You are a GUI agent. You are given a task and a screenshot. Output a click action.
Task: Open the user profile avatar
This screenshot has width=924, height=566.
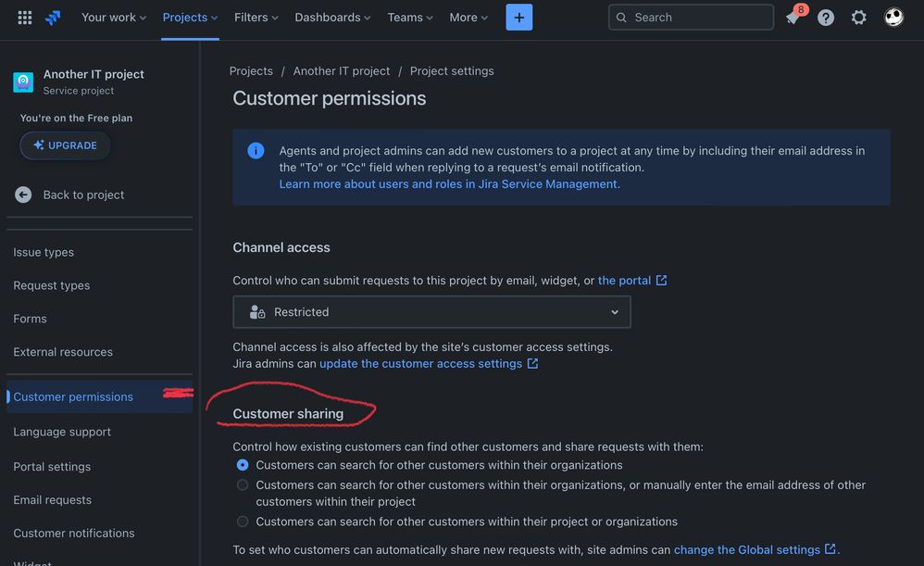pyautogui.click(x=894, y=17)
